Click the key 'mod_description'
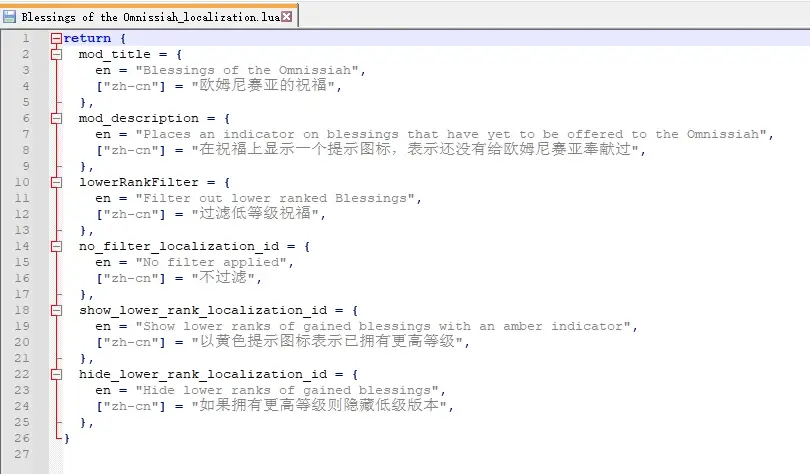 click(138, 118)
